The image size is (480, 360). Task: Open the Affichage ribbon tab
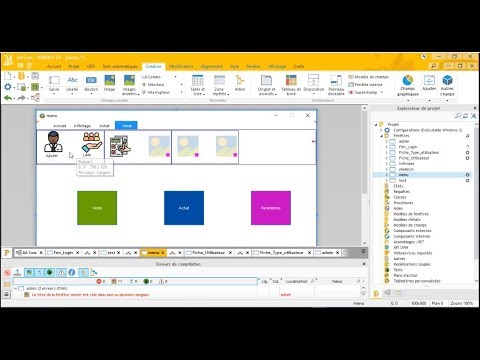pos(277,66)
